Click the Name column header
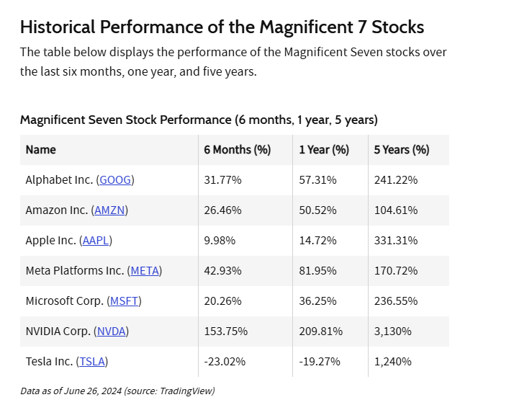The height and width of the screenshot is (405, 532). [x=41, y=150]
